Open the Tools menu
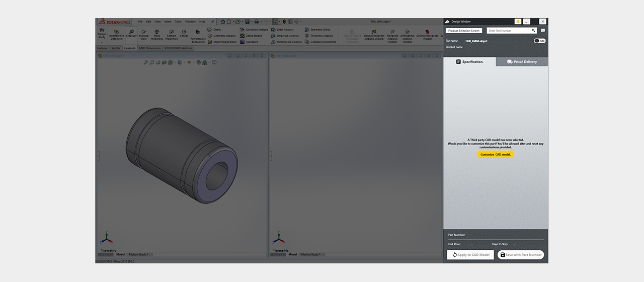This screenshot has height=282, width=644. (178, 22)
